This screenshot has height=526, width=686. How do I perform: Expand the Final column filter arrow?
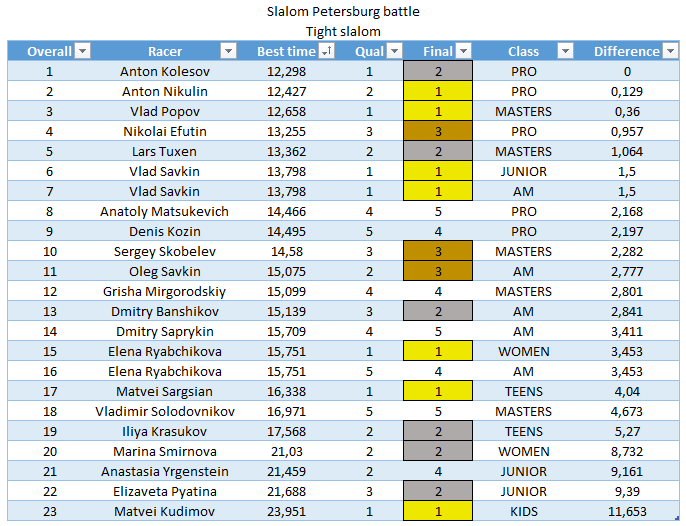(x=463, y=52)
